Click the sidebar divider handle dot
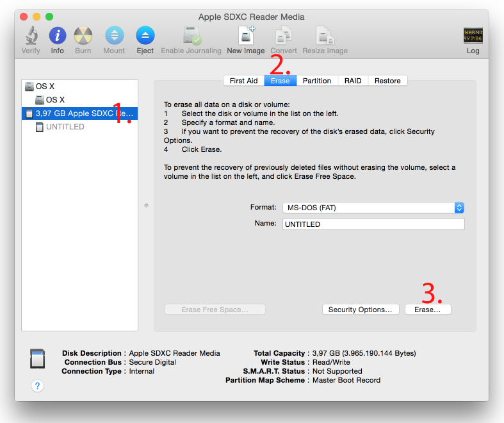Screen dimensions: 504x423 tap(146, 205)
